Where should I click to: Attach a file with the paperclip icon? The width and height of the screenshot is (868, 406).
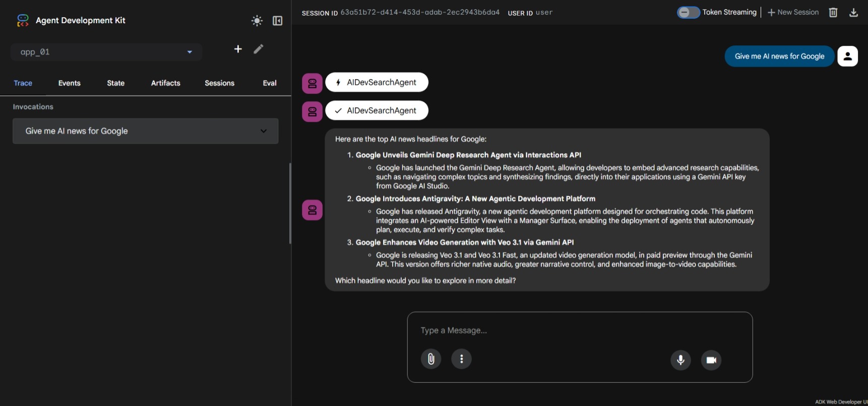coord(431,359)
